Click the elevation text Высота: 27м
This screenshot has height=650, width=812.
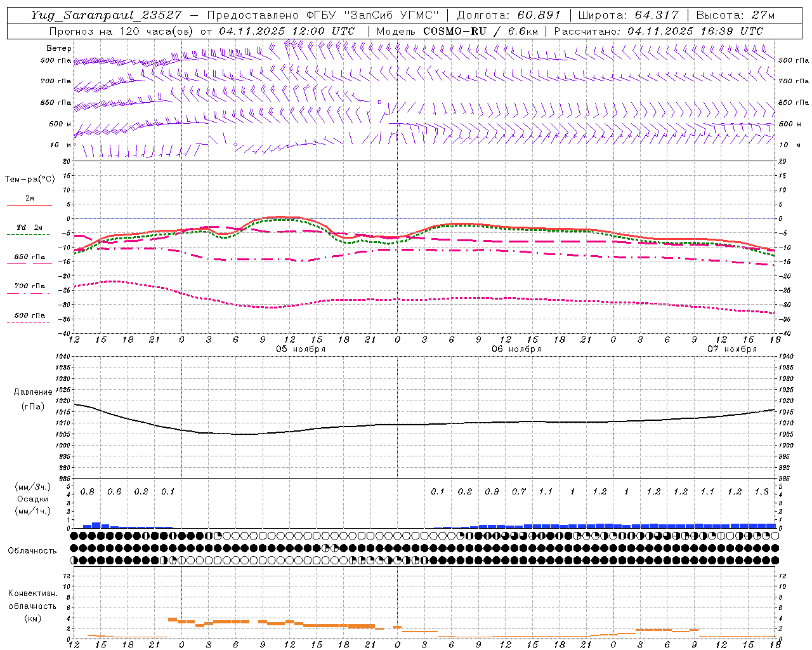click(x=735, y=15)
